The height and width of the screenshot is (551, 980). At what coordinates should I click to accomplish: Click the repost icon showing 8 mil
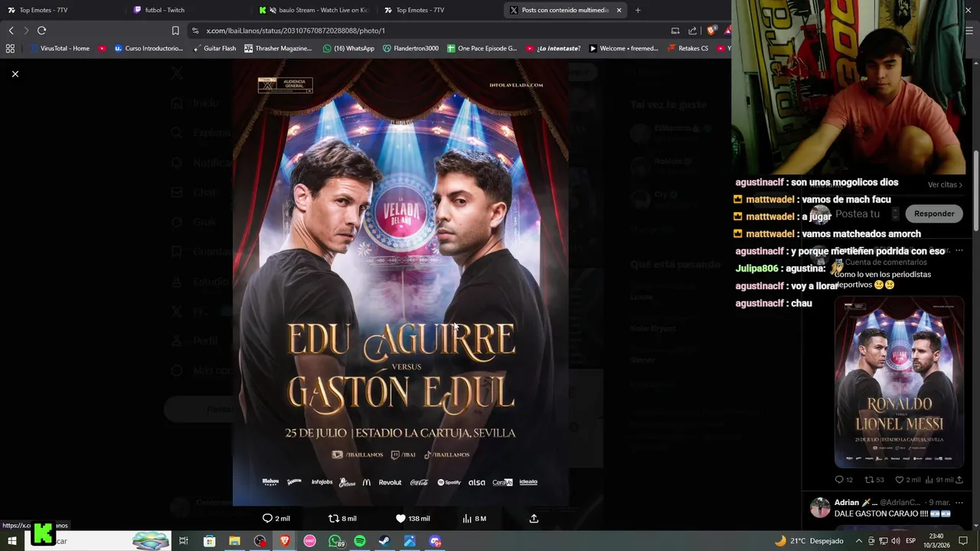[342, 518]
